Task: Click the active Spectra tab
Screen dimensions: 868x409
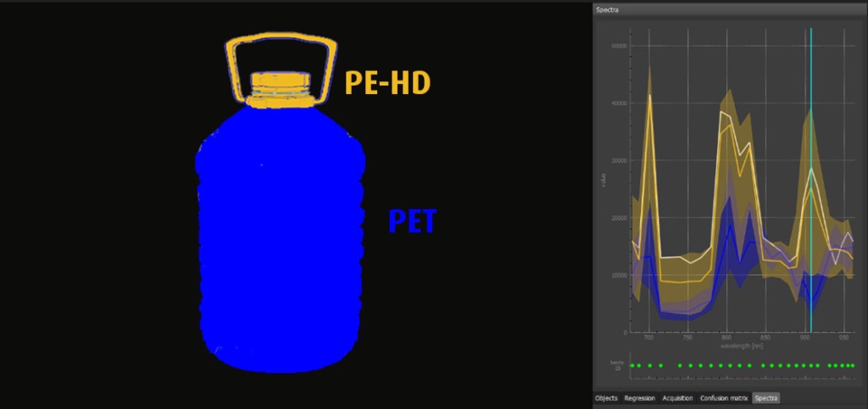Action: [x=765, y=397]
